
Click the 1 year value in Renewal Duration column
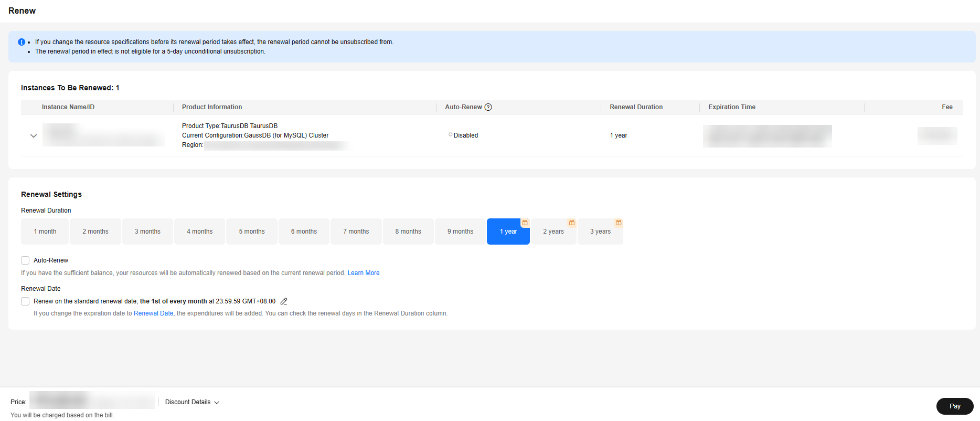tap(619, 135)
